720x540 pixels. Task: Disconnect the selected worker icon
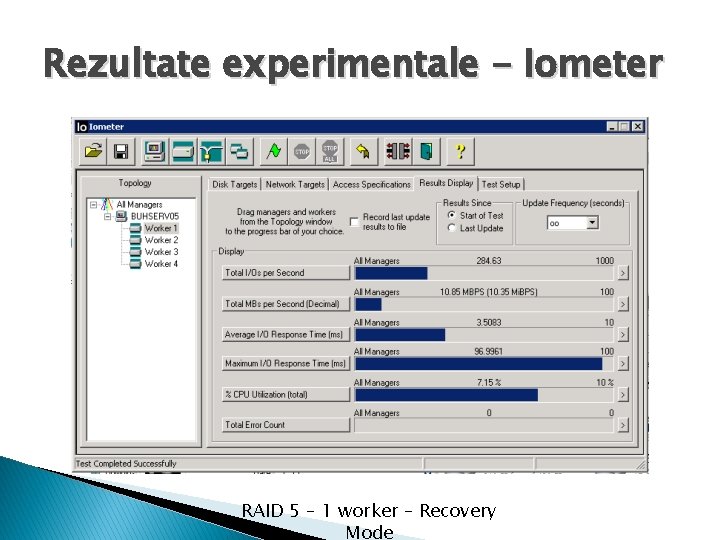pos(398,151)
